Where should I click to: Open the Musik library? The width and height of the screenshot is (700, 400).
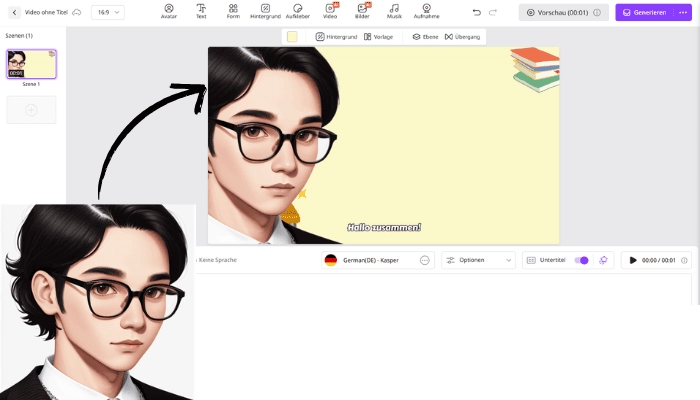[394, 11]
